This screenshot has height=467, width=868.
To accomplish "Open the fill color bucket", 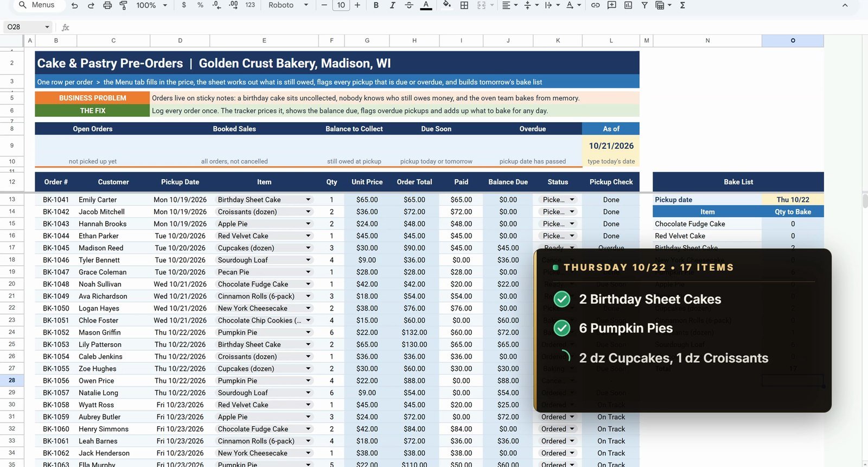I will (447, 5).
